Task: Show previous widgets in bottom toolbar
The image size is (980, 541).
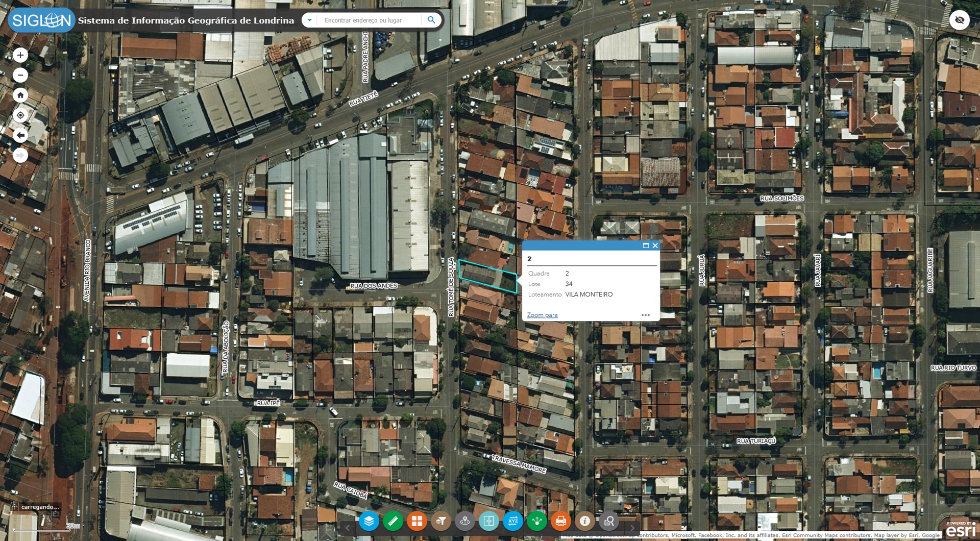Action: click(348, 528)
